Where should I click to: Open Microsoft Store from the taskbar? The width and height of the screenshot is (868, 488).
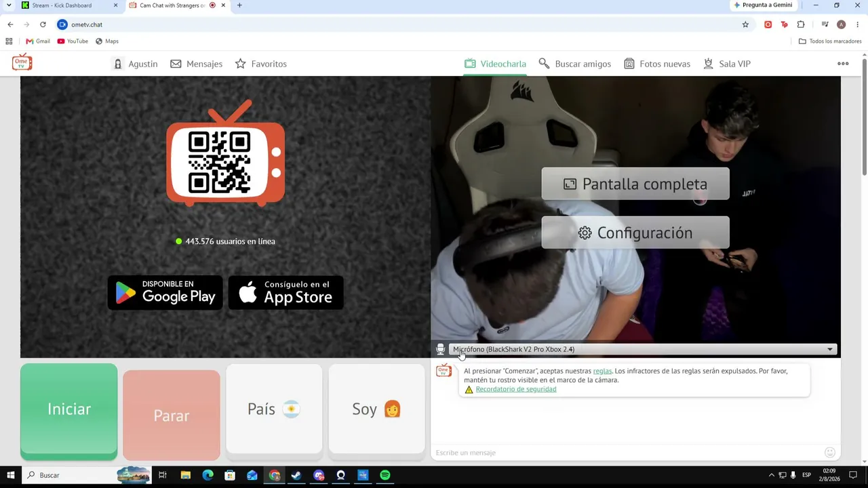230,475
